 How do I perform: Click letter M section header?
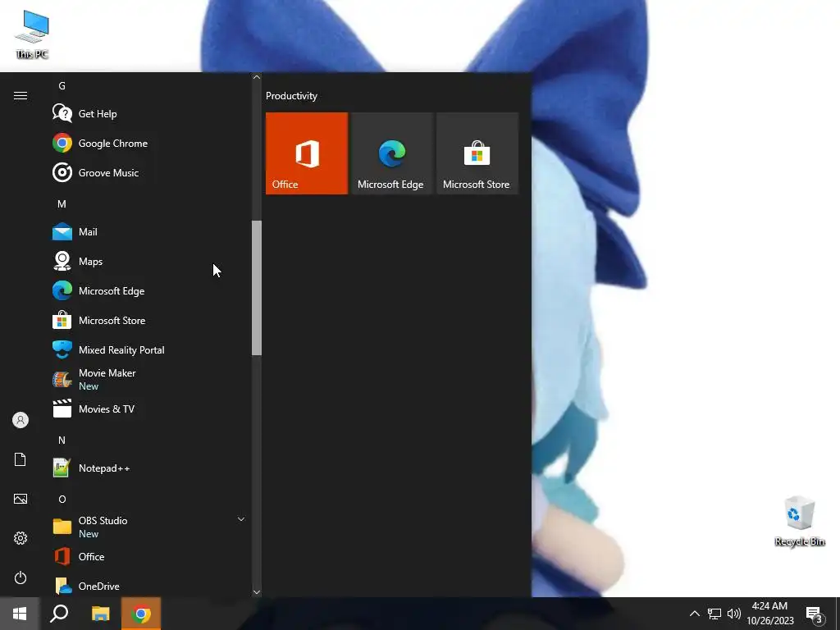click(62, 204)
